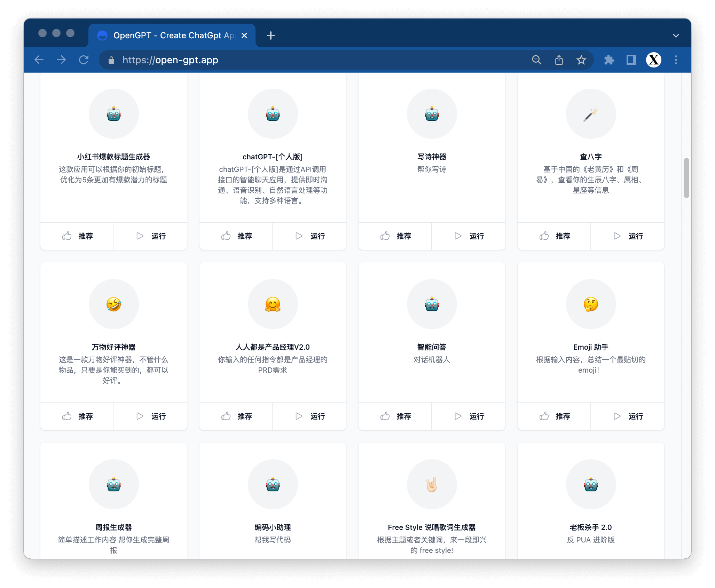Click the laughing emoji icon for 万物好评神器

(113, 304)
